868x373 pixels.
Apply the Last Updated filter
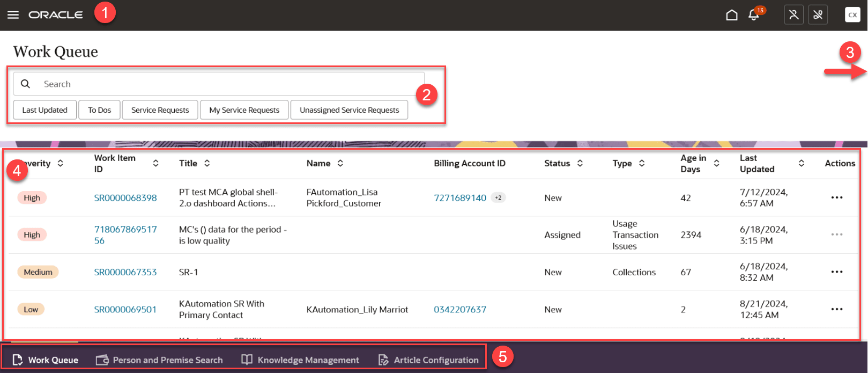[45, 110]
